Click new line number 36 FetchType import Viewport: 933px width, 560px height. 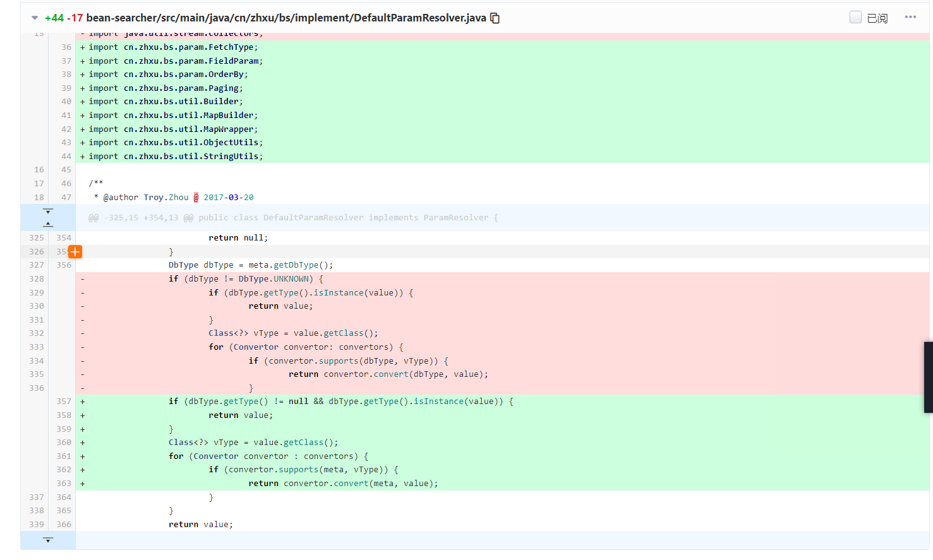click(x=66, y=47)
